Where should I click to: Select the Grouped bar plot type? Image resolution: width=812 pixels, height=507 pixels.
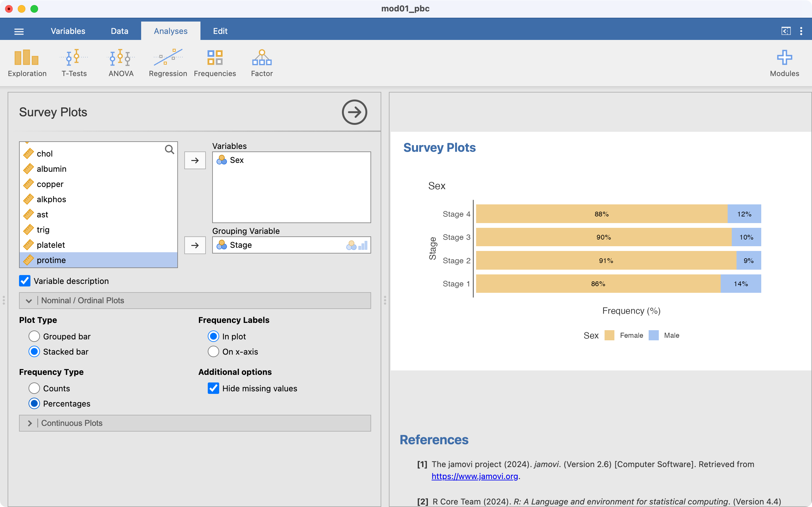tap(34, 336)
